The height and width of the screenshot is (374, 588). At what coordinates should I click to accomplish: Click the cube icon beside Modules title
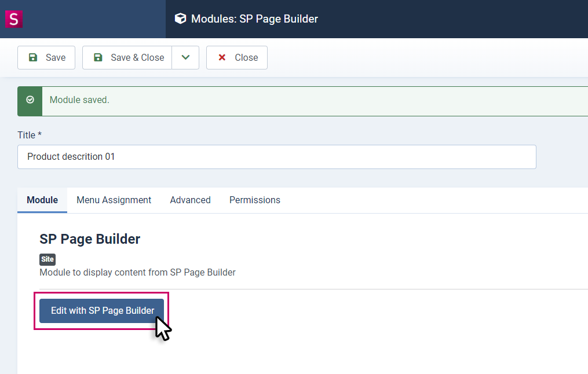pos(180,19)
